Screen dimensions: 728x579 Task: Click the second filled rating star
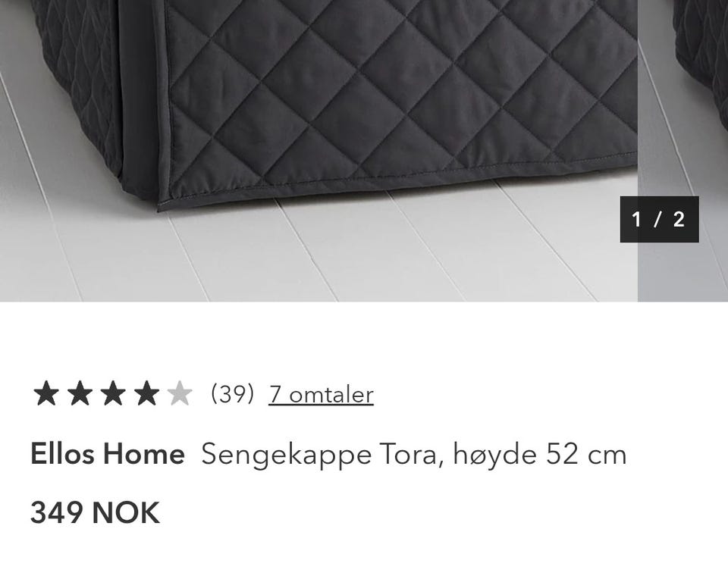[x=80, y=393]
